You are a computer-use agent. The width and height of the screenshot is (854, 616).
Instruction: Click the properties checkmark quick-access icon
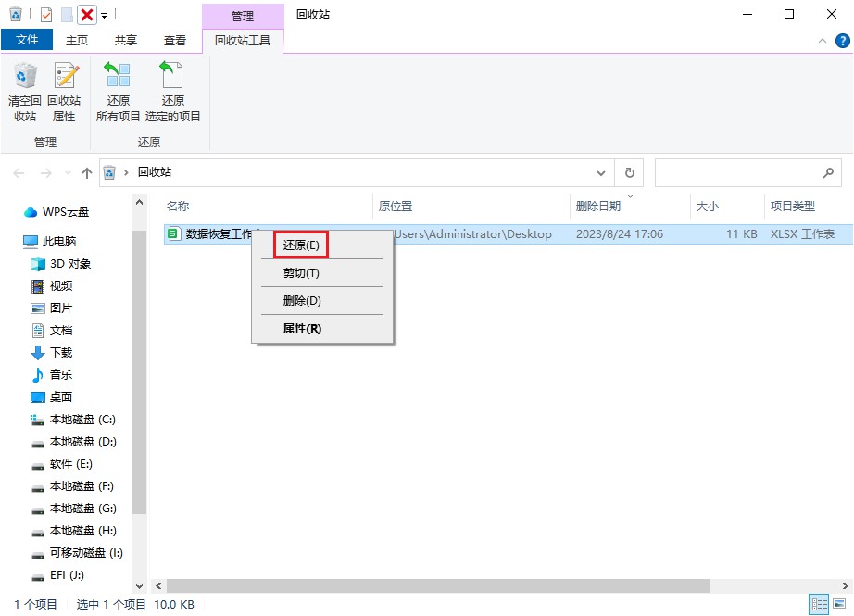(x=46, y=15)
